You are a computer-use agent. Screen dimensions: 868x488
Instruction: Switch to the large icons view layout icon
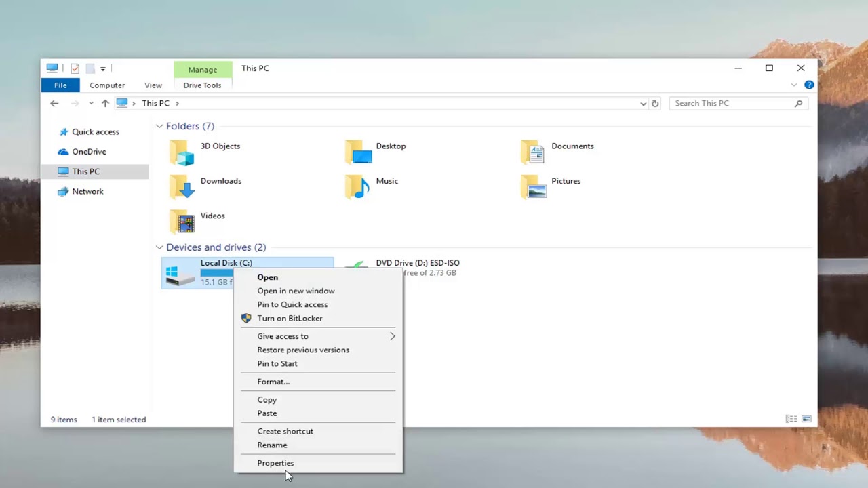pyautogui.click(x=806, y=420)
